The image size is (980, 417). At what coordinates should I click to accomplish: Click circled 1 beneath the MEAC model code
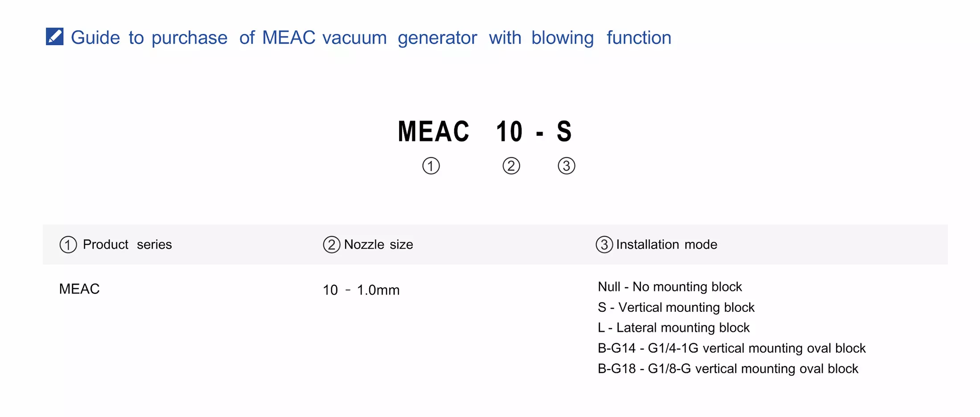[431, 166]
